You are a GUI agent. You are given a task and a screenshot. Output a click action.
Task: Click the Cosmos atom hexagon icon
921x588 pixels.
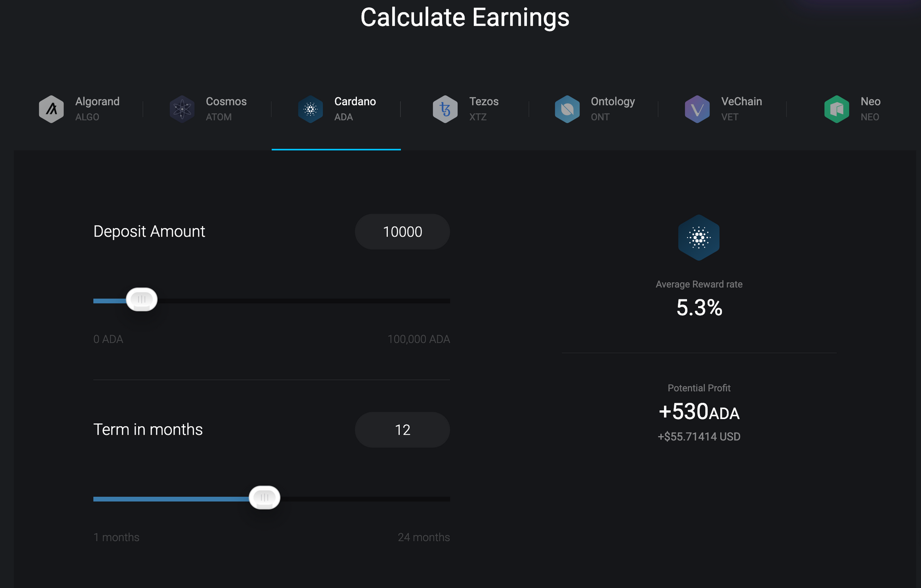(x=182, y=109)
